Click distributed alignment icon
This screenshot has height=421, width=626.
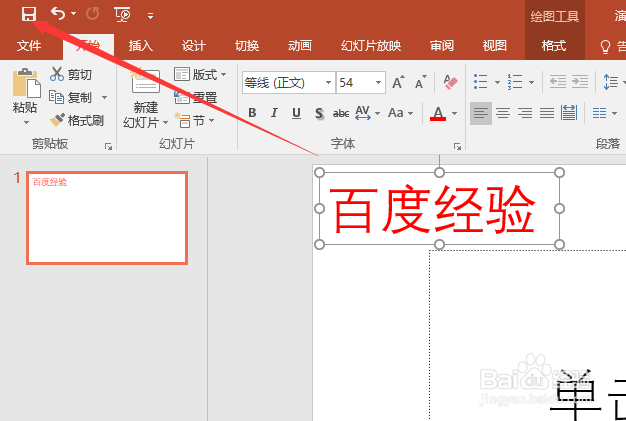click(569, 113)
